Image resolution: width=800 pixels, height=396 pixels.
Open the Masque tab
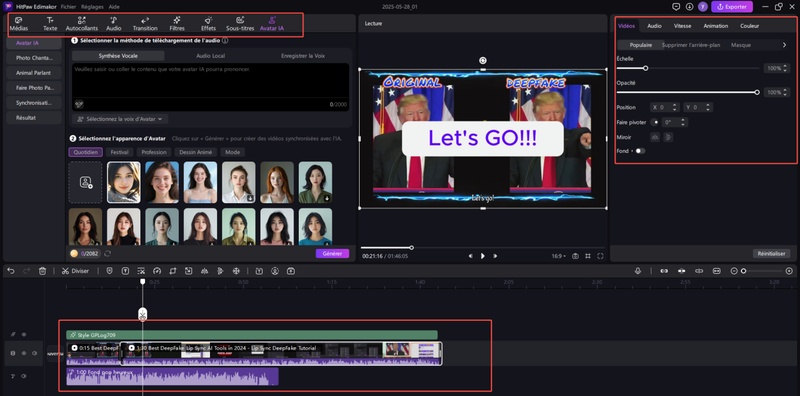click(x=741, y=45)
